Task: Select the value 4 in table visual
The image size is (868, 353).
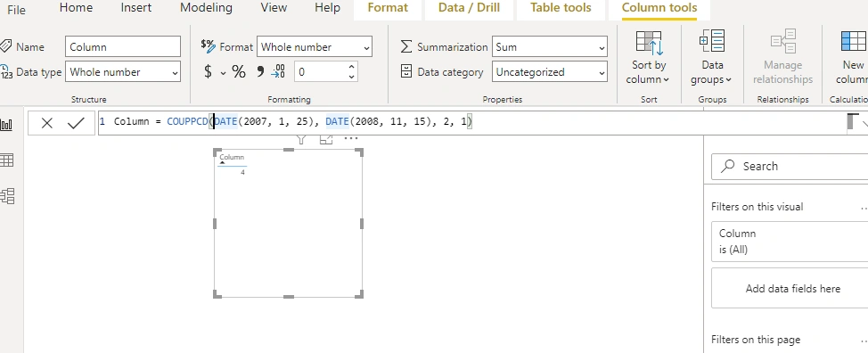Action: pos(242,172)
